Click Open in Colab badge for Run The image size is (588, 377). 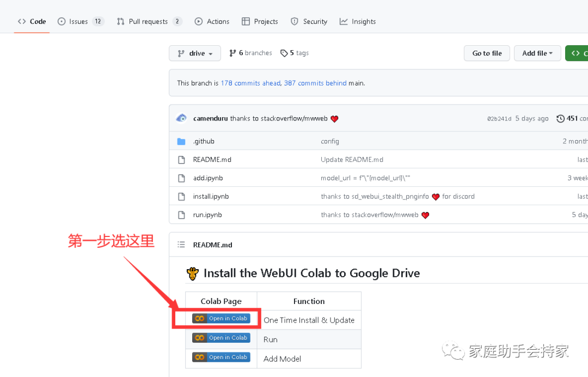[221, 338]
